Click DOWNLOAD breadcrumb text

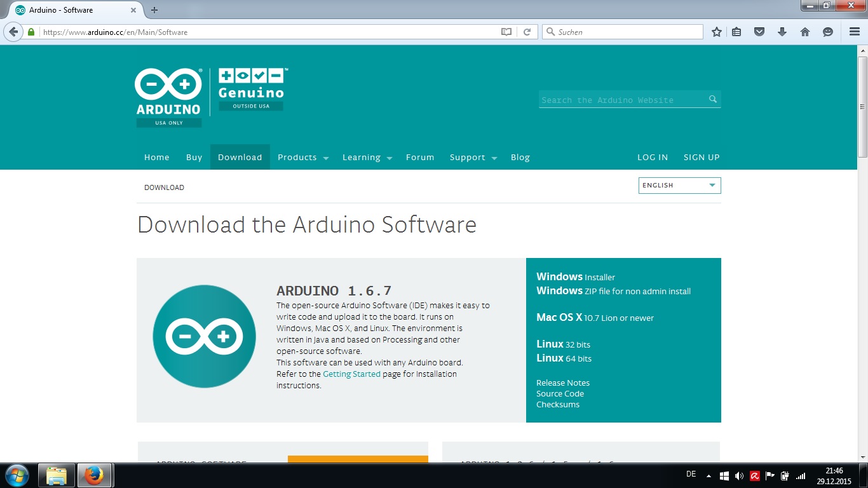coord(164,187)
